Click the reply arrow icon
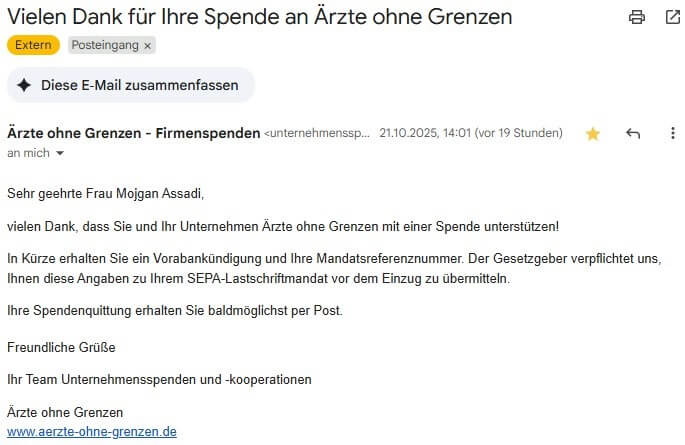Screen dimensions: 685x445 632,134
